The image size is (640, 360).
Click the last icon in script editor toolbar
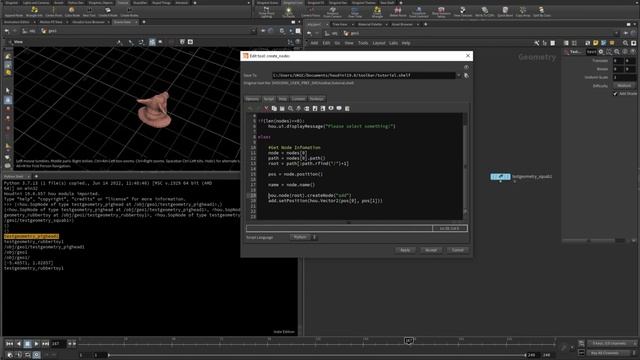(x=347, y=109)
